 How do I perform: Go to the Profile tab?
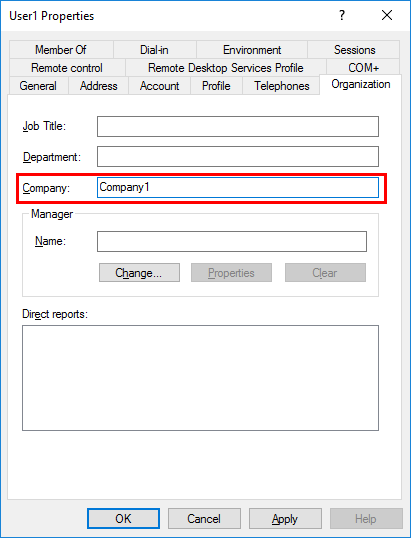[216, 85]
